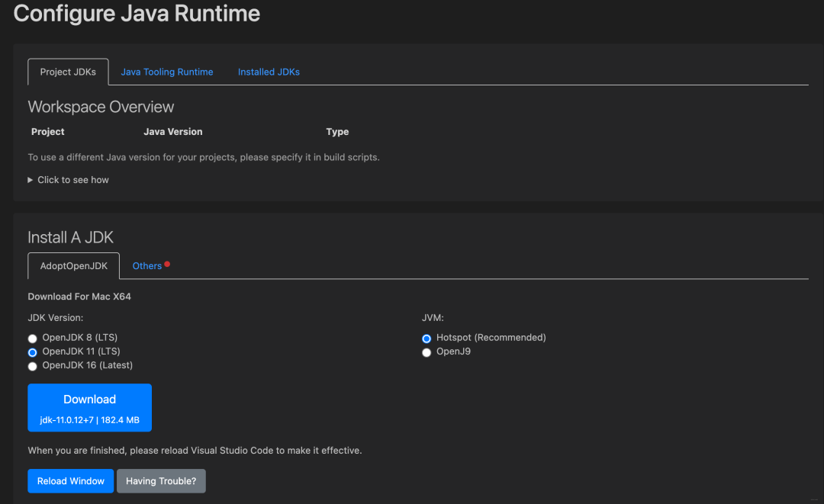Click the Project column header
Screen dimensions: 824x504
48,132
